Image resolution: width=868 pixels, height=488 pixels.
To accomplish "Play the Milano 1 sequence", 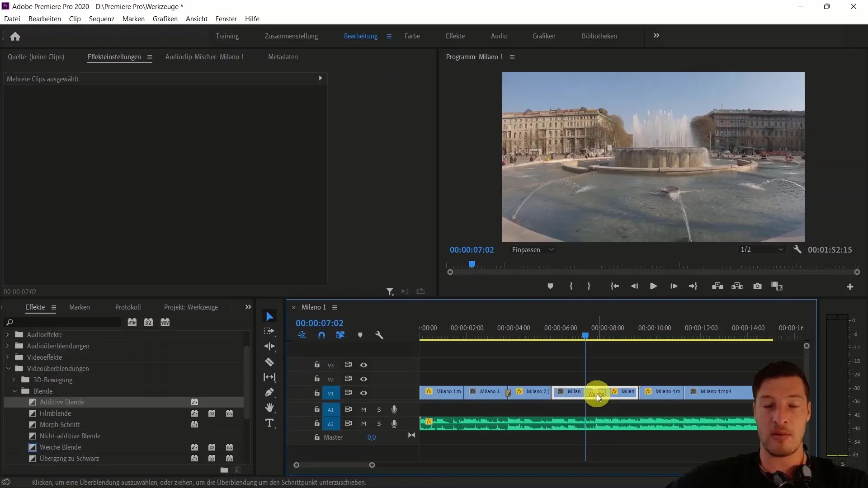I will click(653, 286).
